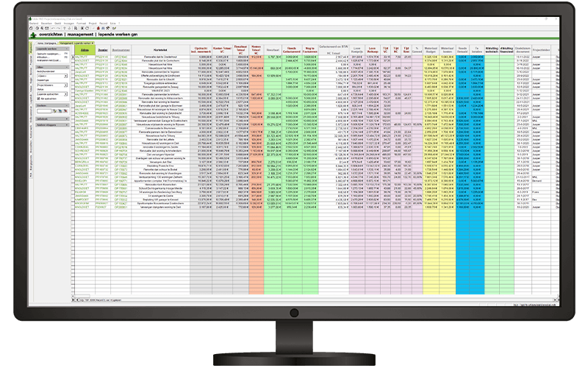Viewport: 588px width, 368px height.
Task: Click the green checkmark toolbar icon
Action: 114,28
